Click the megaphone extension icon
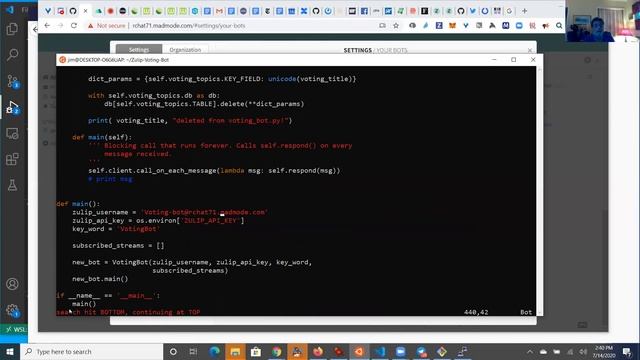Viewport: 640px width, 360px height. (x=546, y=25)
